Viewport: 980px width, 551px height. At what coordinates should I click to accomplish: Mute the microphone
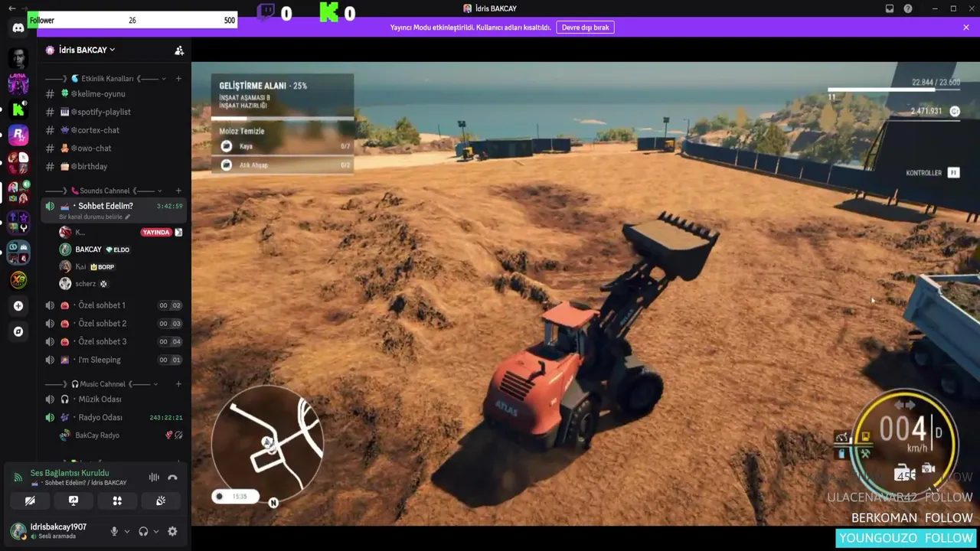(114, 531)
